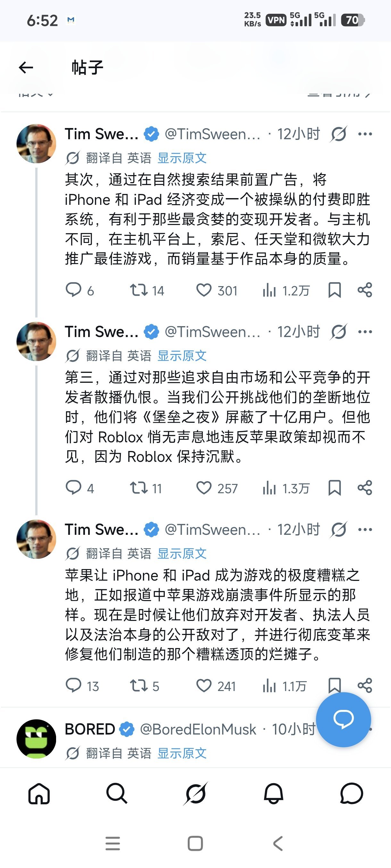391x868 pixels.
Task: Tap the back arrow beside 帖子
Action: tap(26, 68)
